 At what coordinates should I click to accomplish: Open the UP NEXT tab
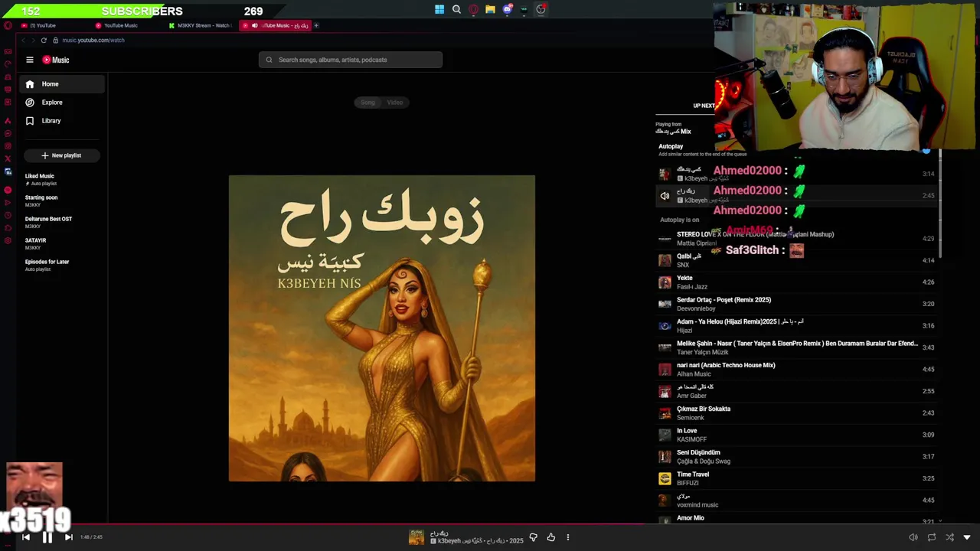click(x=704, y=106)
